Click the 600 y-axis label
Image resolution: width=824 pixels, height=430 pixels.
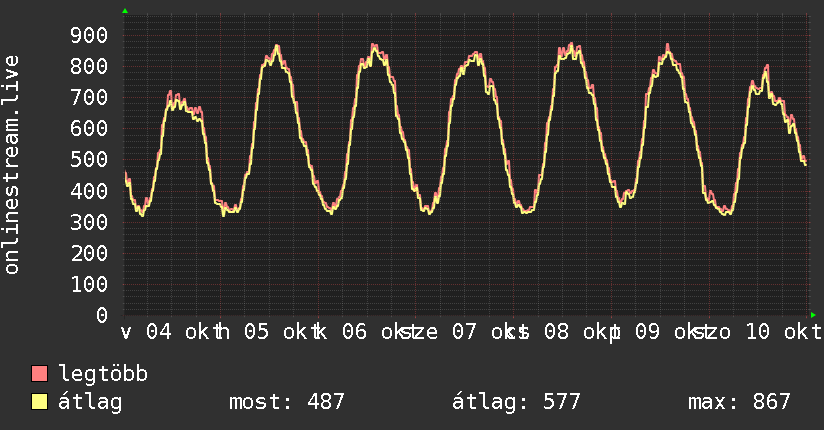89,128
